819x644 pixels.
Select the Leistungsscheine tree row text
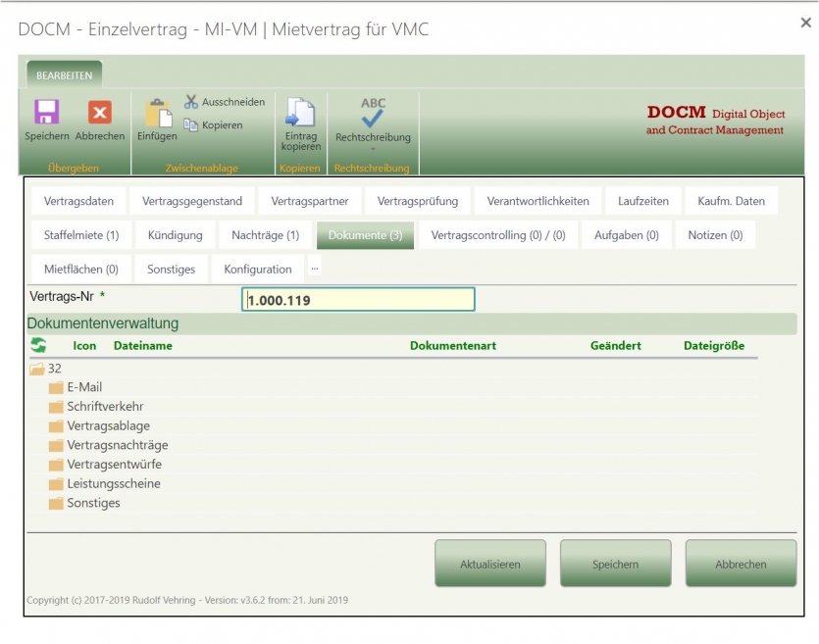[114, 483]
